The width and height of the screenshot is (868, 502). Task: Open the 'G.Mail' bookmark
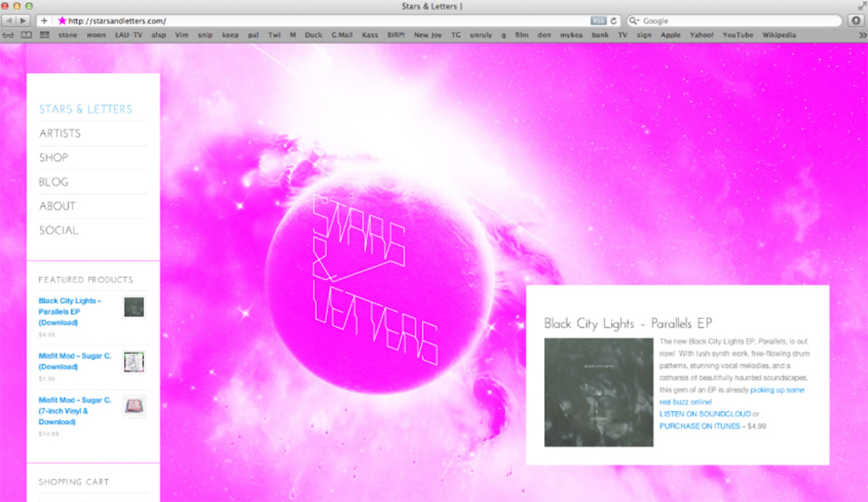[342, 35]
